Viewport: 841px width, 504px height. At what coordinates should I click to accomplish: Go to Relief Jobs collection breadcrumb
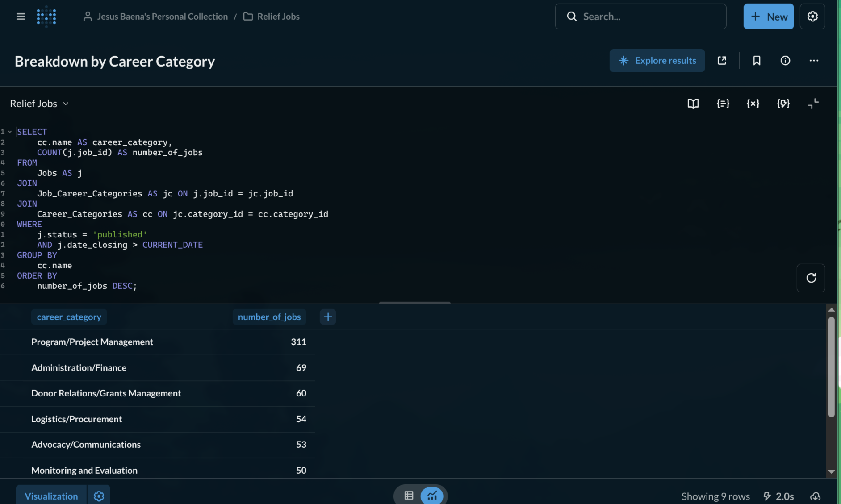coord(278,17)
